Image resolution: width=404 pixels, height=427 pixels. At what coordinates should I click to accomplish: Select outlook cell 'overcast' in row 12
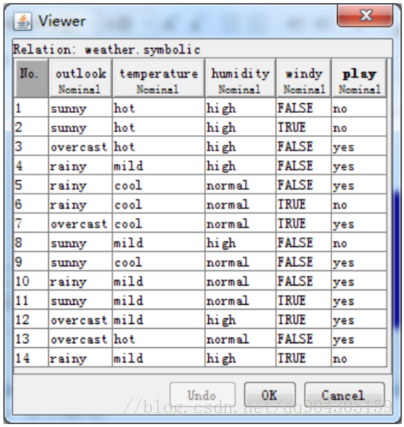[x=80, y=320]
